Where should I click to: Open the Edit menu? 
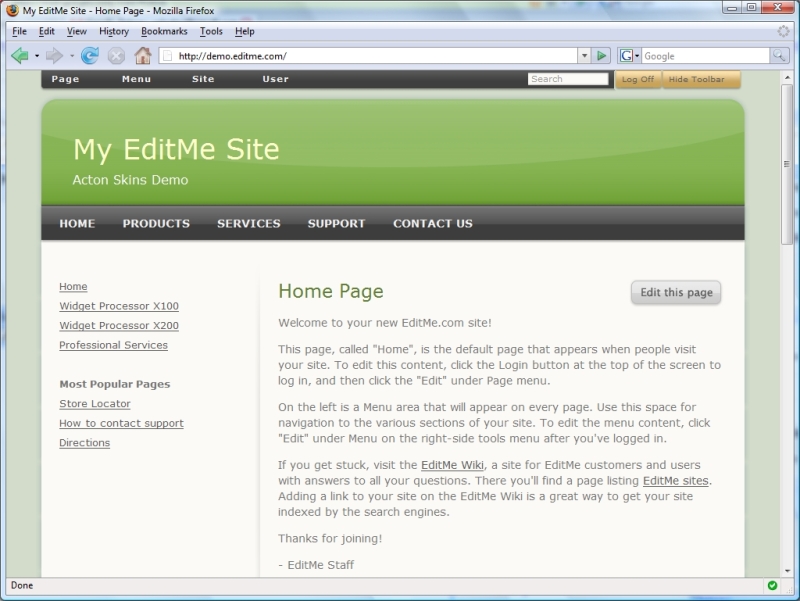pyautogui.click(x=46, y=31)
